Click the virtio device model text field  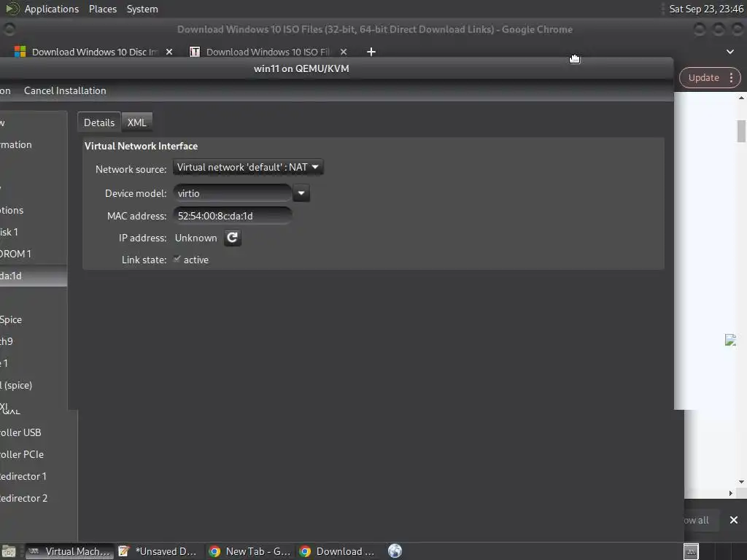233,193
